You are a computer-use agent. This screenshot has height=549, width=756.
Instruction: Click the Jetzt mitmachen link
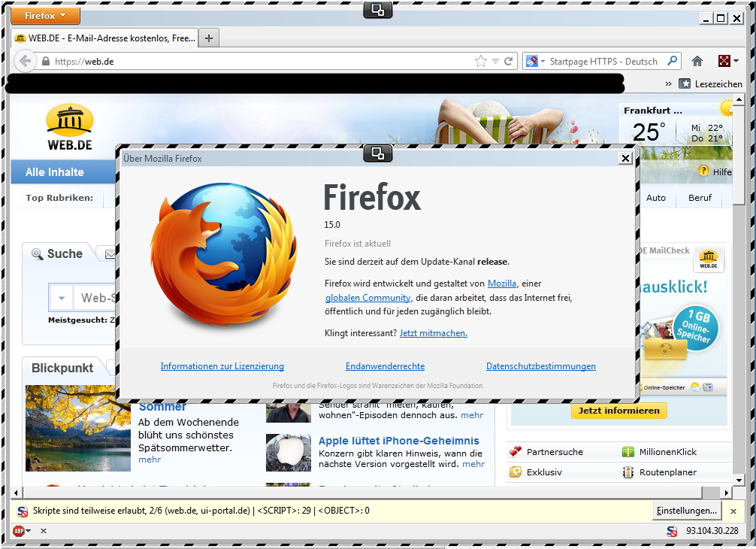pos(434,333)
